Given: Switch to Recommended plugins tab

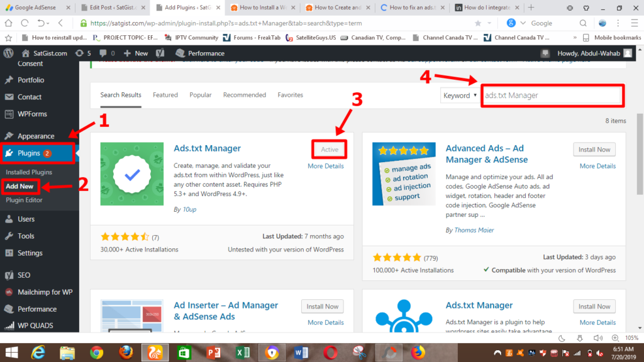Looking at the screenshot, I should [245, 95].
